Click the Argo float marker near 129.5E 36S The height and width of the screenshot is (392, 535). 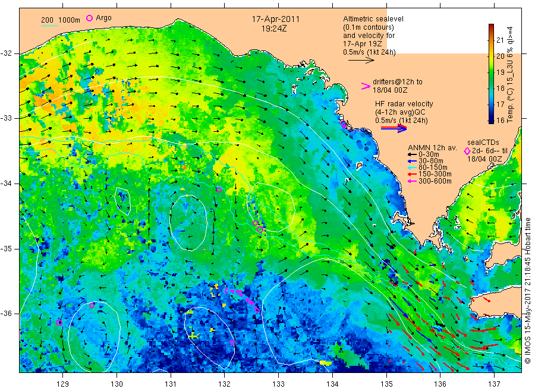92,305
